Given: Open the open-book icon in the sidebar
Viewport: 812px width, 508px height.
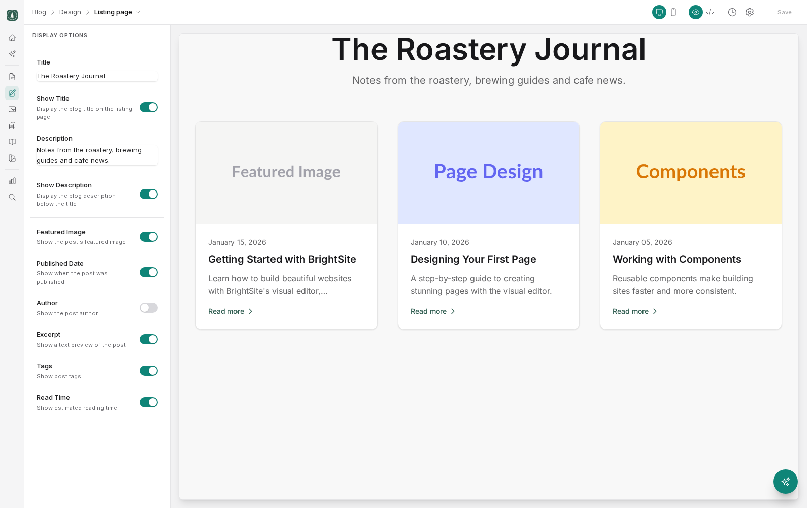Looking at the screenshot, I should click(x=12, y=142).
